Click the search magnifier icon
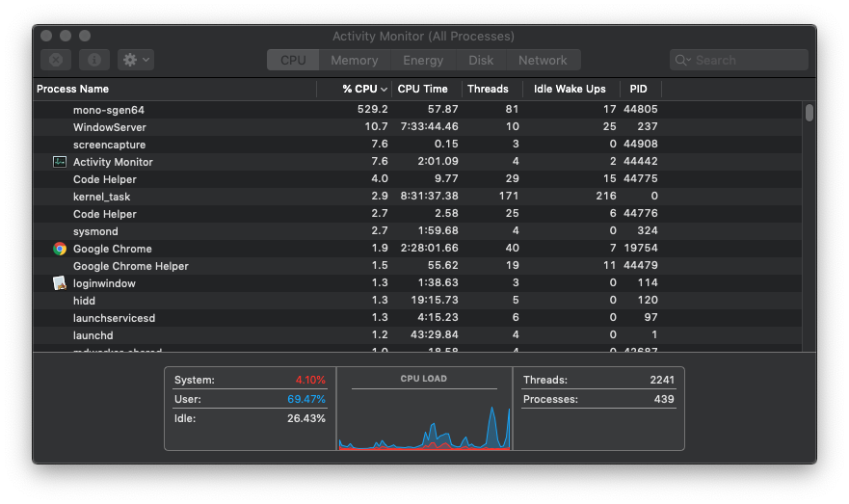 681,60
